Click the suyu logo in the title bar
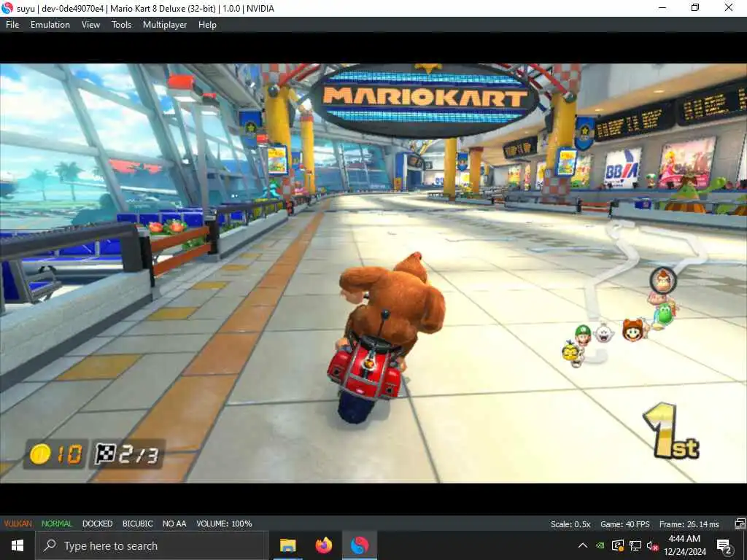Viewport: 747px width, 560px height. 7,8
